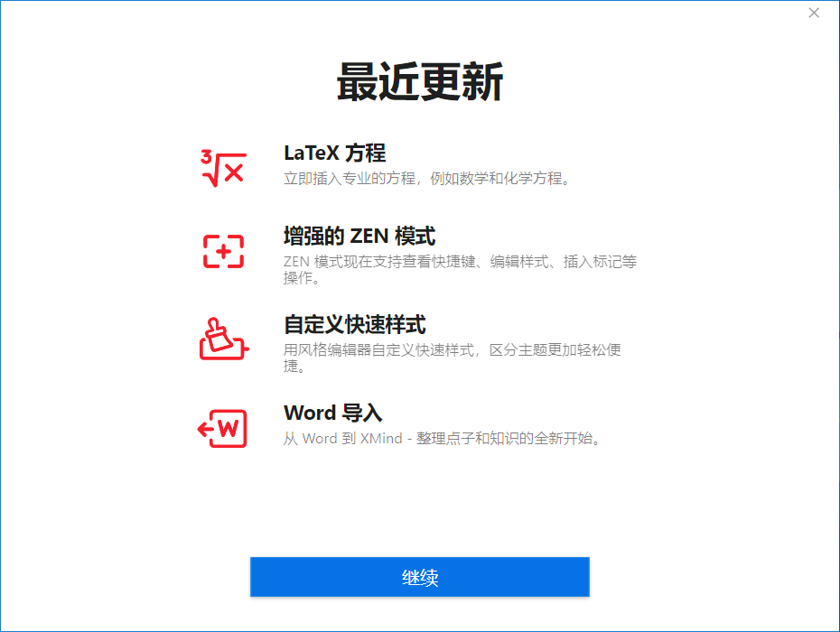The height and width of the screenshot is (632, 840).
Task: Click the 最近更新 dialog title
Action: click(x=419, y=79)
